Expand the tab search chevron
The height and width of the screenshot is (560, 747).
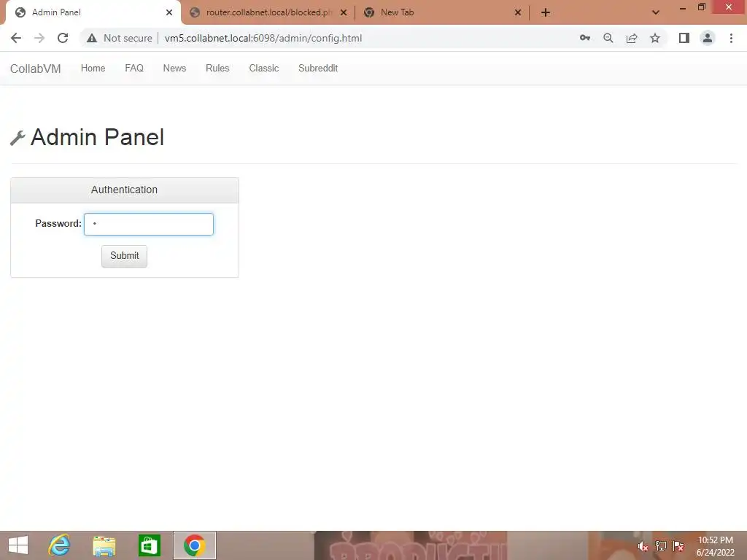click(x=656, y=12)
